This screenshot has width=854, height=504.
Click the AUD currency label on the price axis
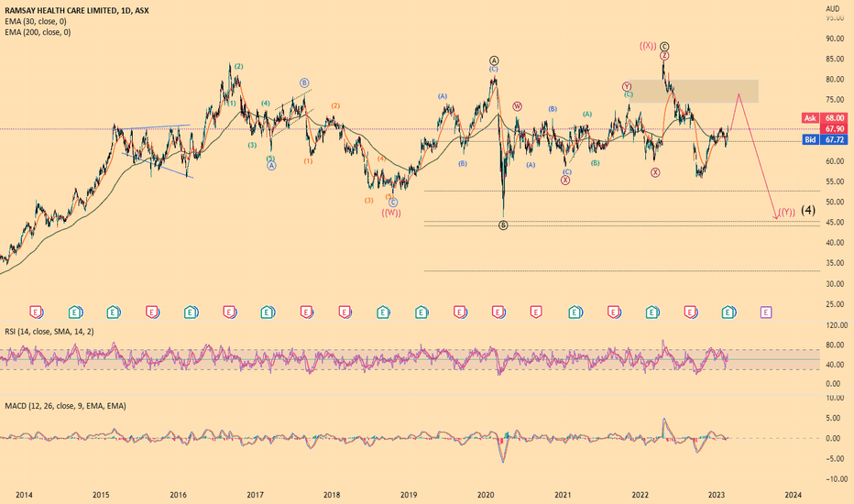click(832, 9)
